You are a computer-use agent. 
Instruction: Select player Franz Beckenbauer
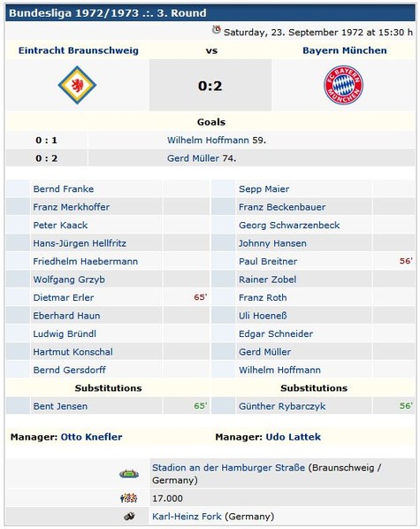pyautogui.click(x=282, y=207)
